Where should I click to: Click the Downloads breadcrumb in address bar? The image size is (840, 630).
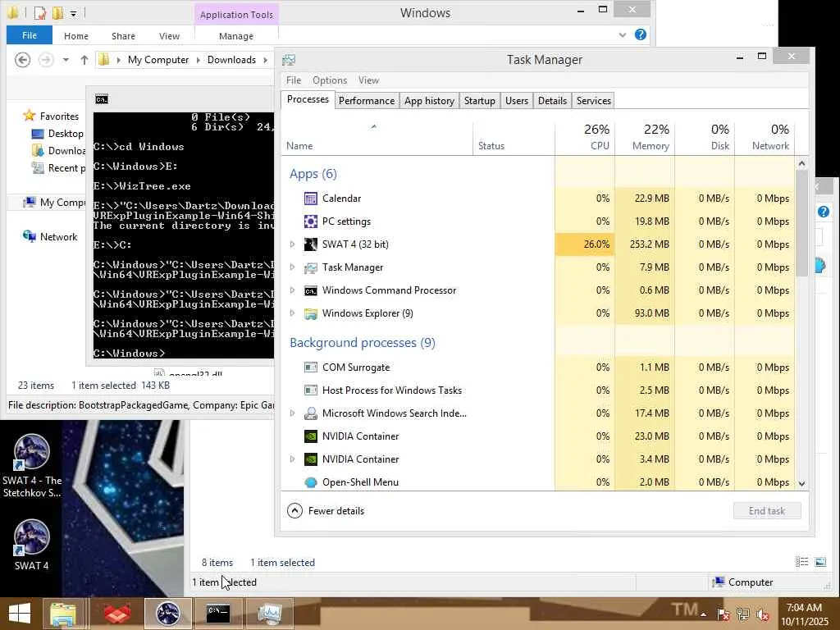pyautogui.click(x=231, y=60)
